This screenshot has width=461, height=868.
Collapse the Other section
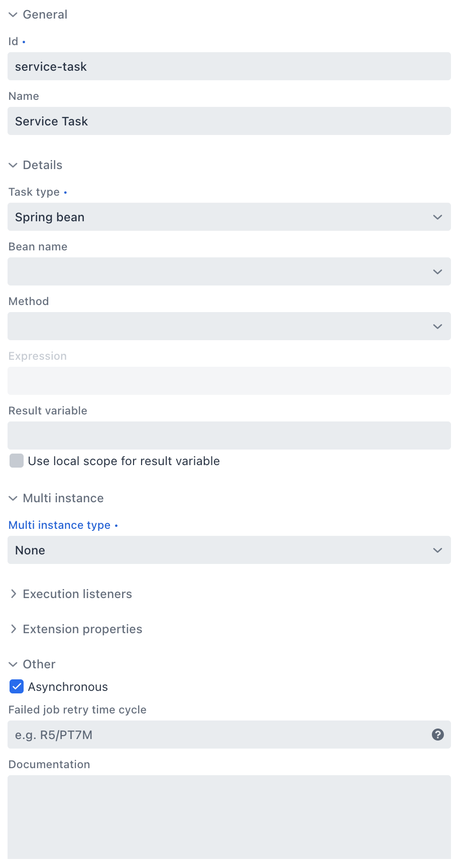pyautogui.click(x=13, y=664)
